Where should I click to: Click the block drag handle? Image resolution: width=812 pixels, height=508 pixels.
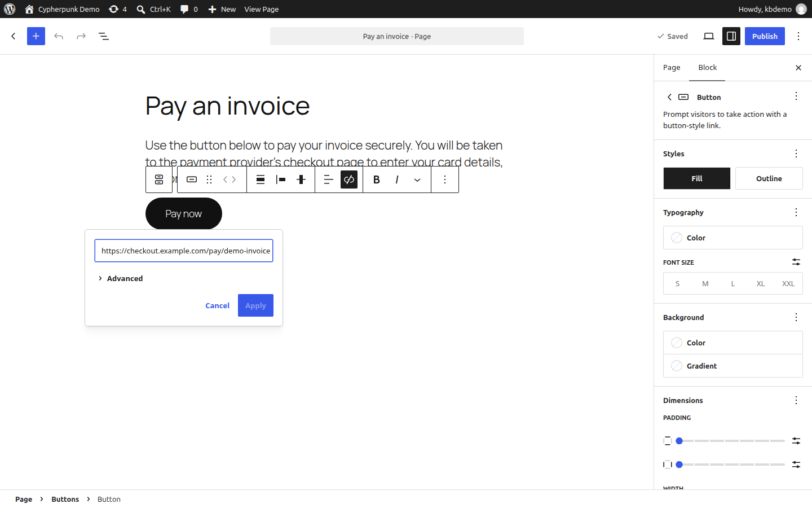(x=209, y=179)
